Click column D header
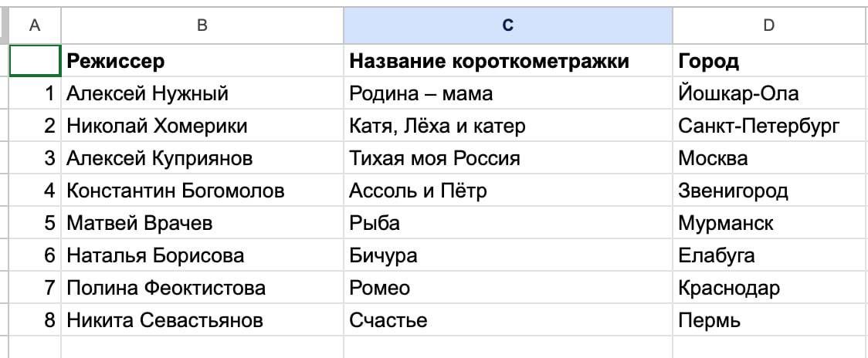868x358 pixels. (769, 25)
